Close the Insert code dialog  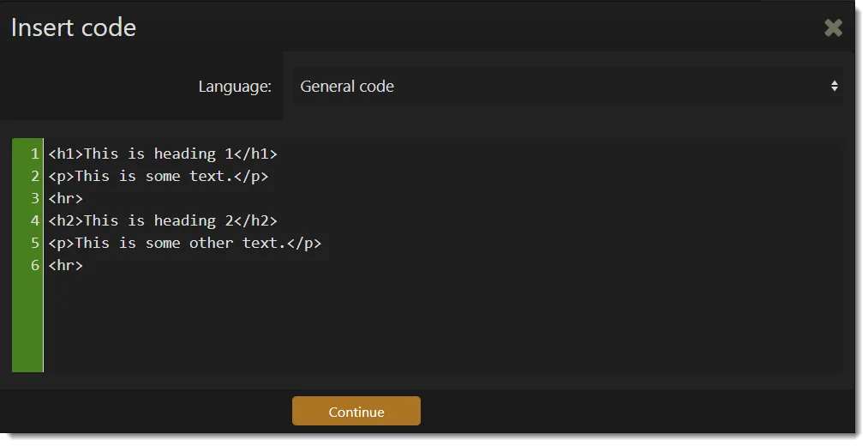coord(833,27)
